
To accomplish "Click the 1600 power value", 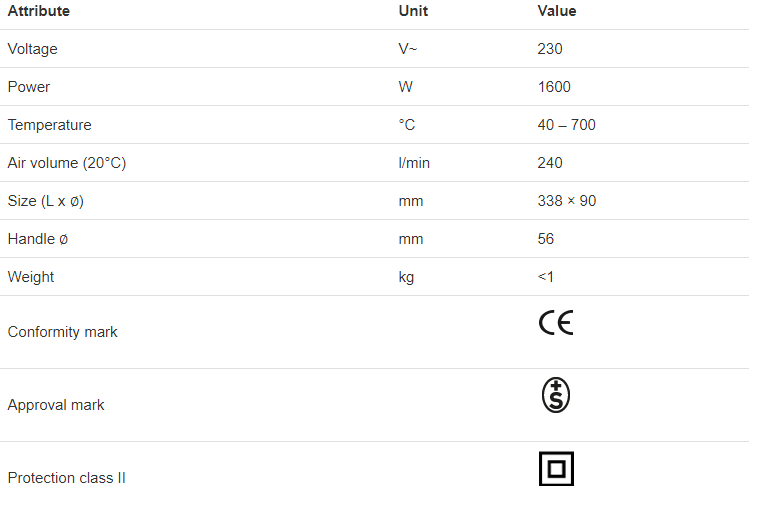I will click(554, 87).
